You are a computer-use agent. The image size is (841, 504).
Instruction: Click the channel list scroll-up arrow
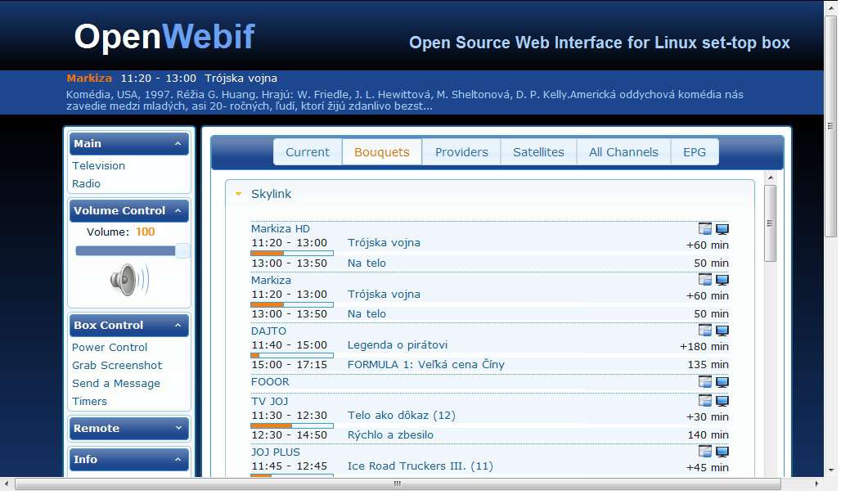(770, 178)
